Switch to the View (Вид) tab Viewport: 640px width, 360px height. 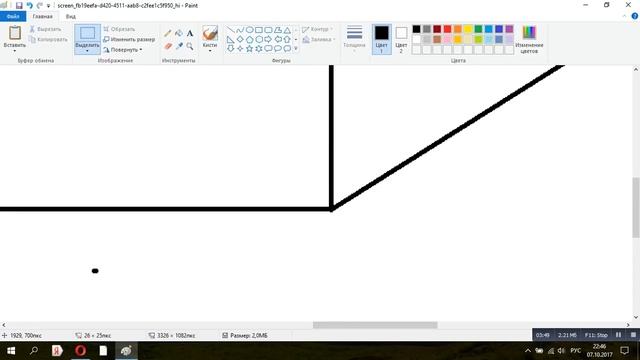[x=71, y=16]
